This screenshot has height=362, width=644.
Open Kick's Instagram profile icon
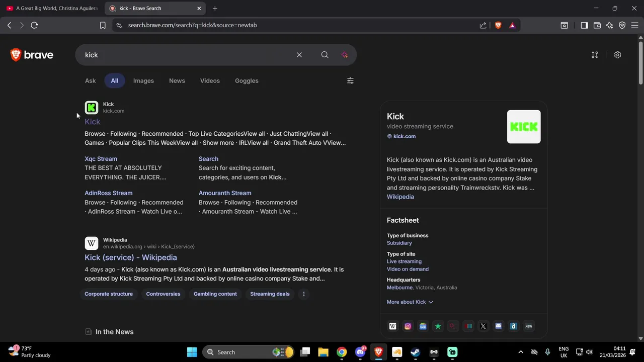(408, 326)
